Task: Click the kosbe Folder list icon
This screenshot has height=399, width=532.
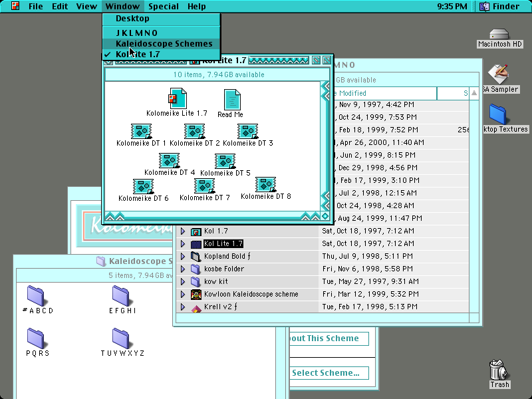Action: 196,269
